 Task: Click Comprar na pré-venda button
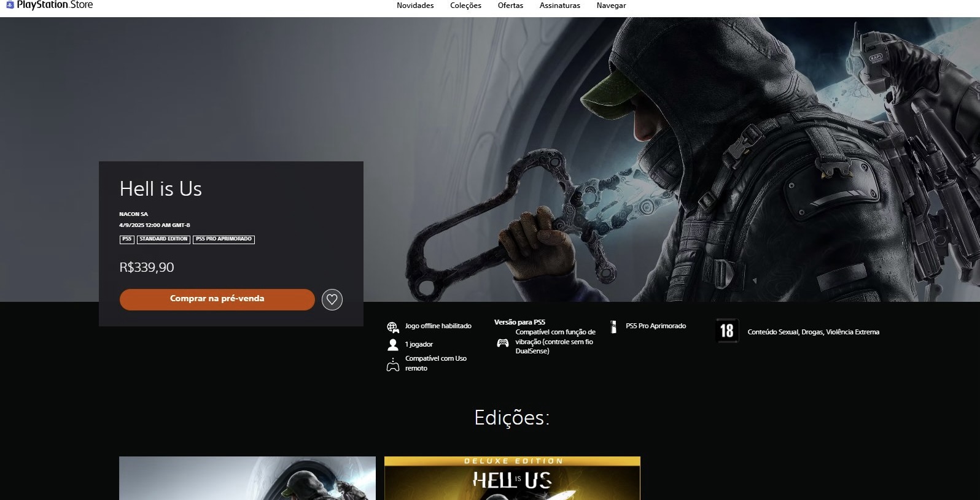click(217, 299)
